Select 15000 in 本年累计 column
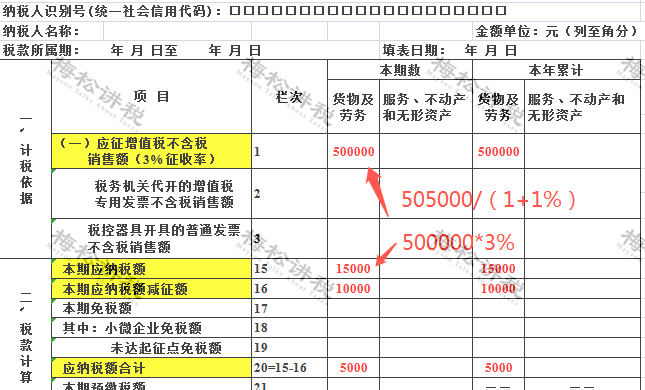 (498, 269)
